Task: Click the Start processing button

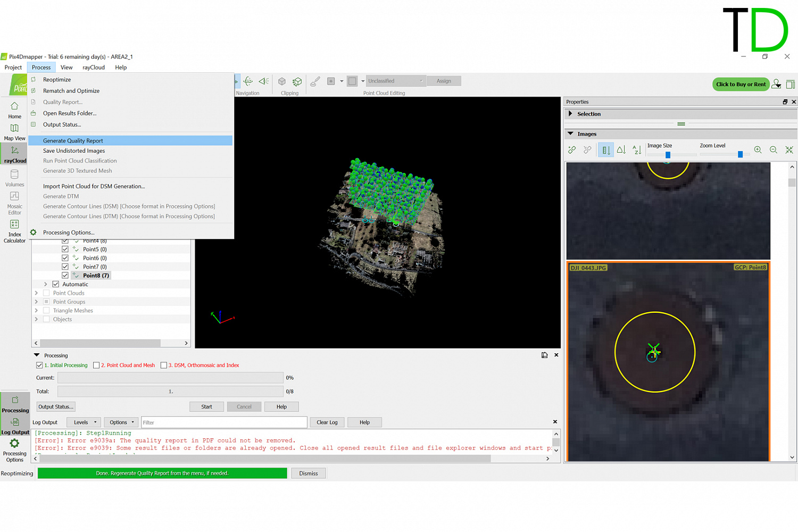Action: pos(206,407)
